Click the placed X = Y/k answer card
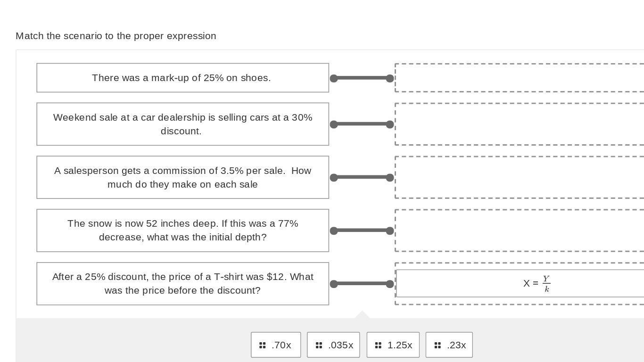 tap(519, 284)
